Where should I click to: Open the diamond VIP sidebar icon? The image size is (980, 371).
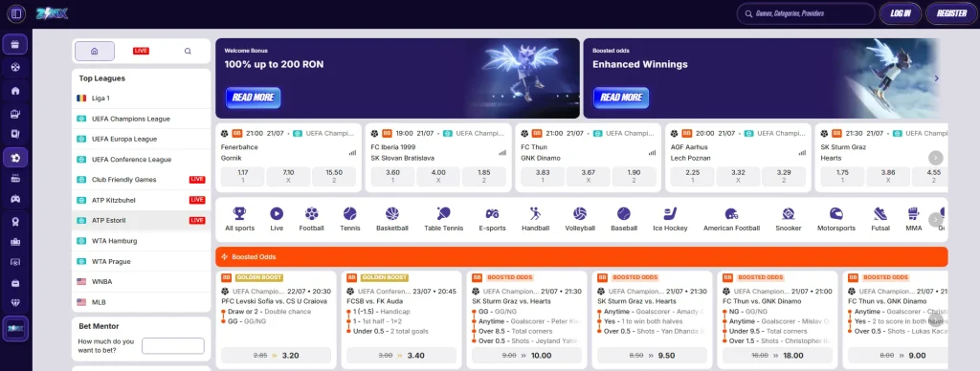[x=15, y=302]
